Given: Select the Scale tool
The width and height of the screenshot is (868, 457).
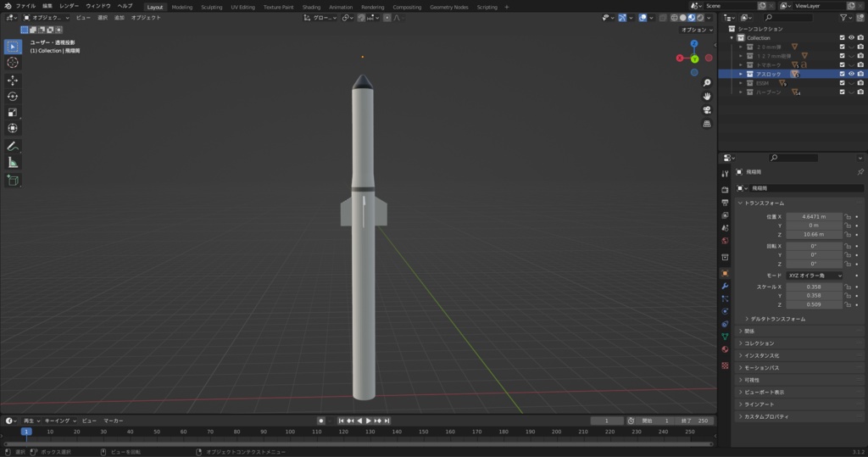Looking at the screenshot, I should (x=13, y=113).
